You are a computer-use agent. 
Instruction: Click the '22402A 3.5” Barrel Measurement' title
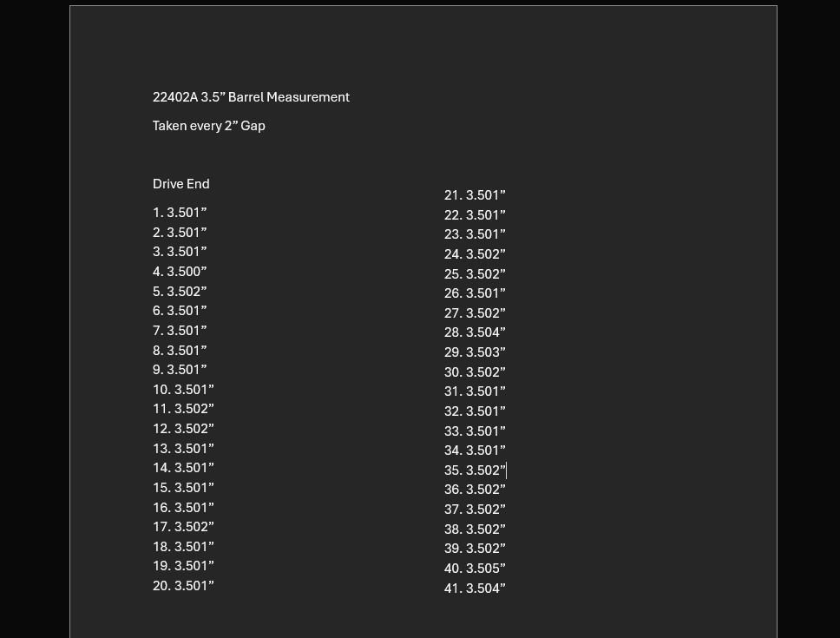click(x=251, y=97)
